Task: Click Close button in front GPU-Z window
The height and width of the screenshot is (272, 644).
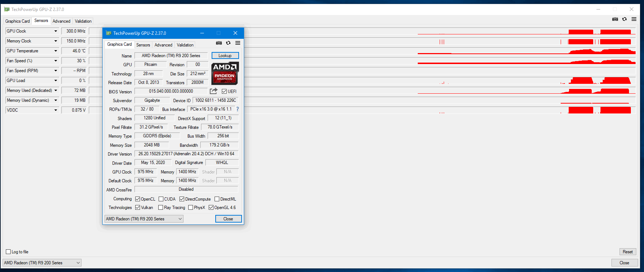Action: point(228,219)
